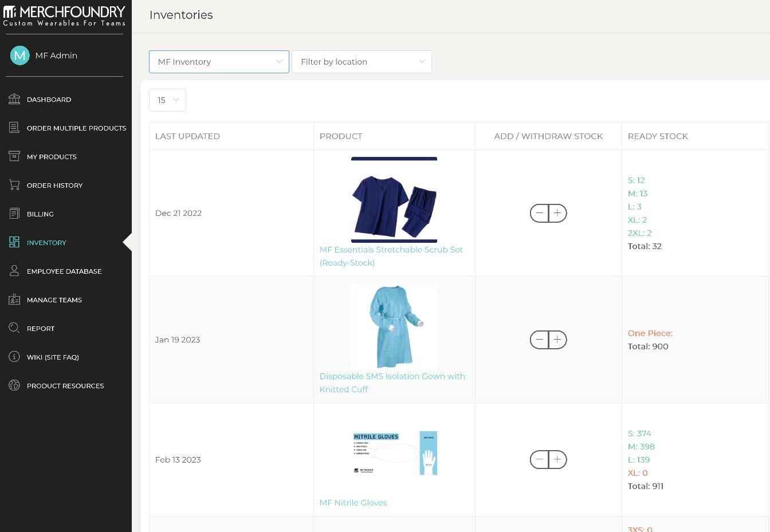Screen dimensions: 770x532
Task: Click the Product Resources globe icon
Action: click(x=14, y=385)
